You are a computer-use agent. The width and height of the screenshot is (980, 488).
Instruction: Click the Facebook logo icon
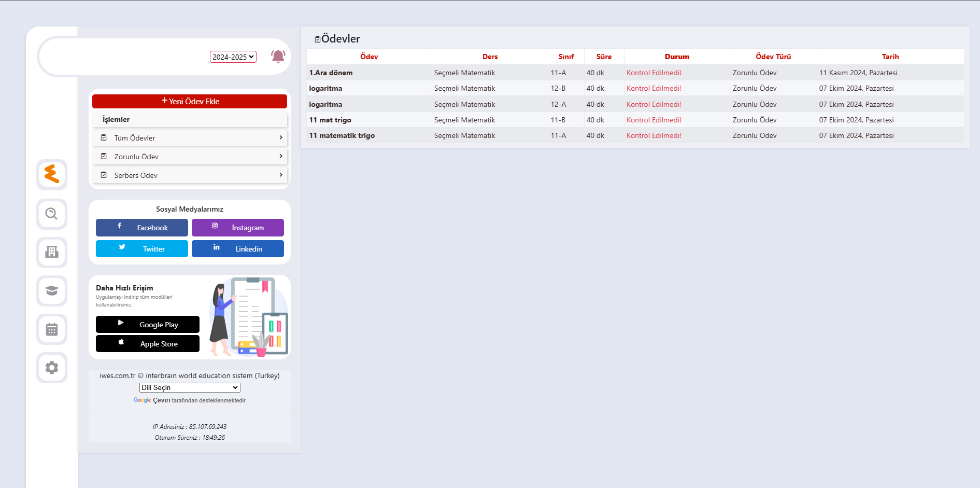(120, 226)
